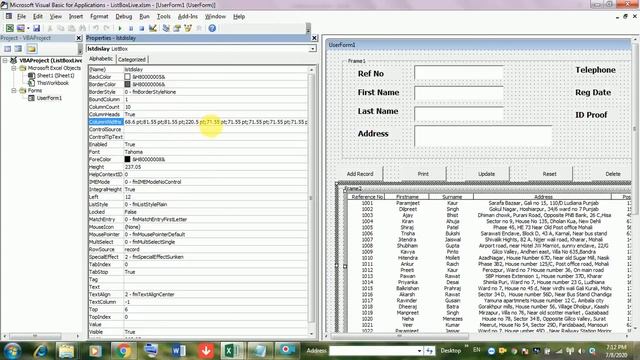The image size is (640, 360).
Task: Select the ColumnHeads property row
Action: (198, 114)
